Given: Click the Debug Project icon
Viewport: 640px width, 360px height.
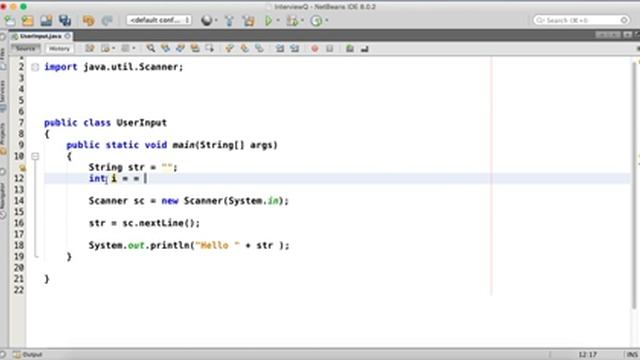Looking at the screenshot, I should pos(292,20).
